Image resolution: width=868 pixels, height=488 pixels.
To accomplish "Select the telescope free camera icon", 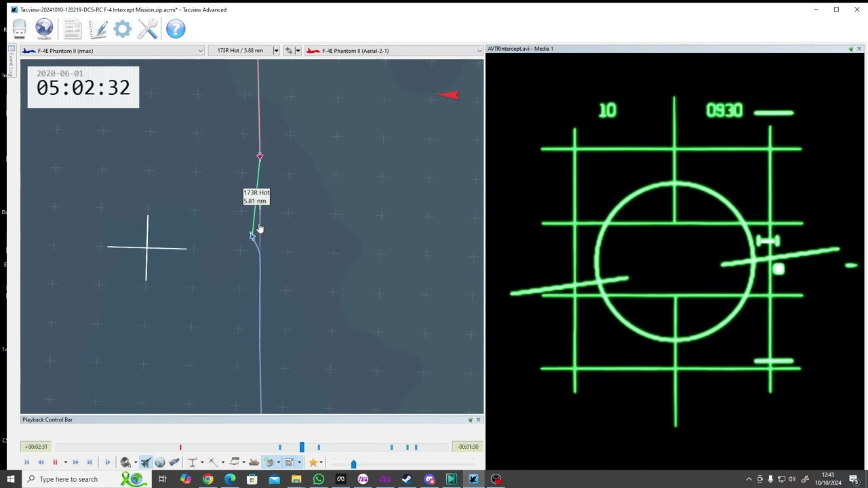I will (174, 462).
